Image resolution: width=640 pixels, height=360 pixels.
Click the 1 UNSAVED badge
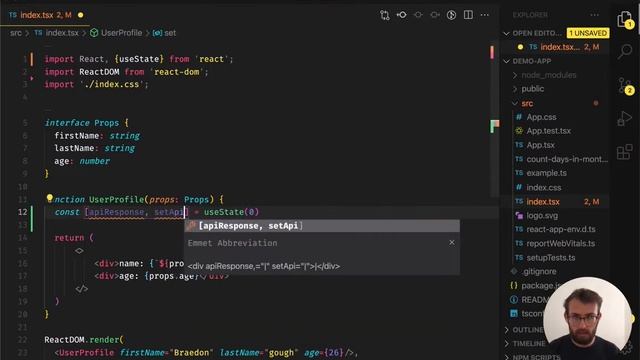pos(588,33)
